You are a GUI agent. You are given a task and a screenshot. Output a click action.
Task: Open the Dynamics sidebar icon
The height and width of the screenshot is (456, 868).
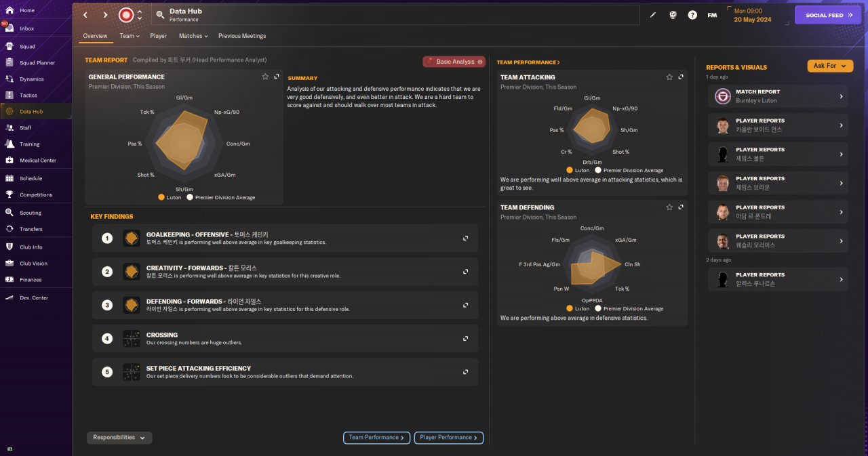tap(9, 79)
